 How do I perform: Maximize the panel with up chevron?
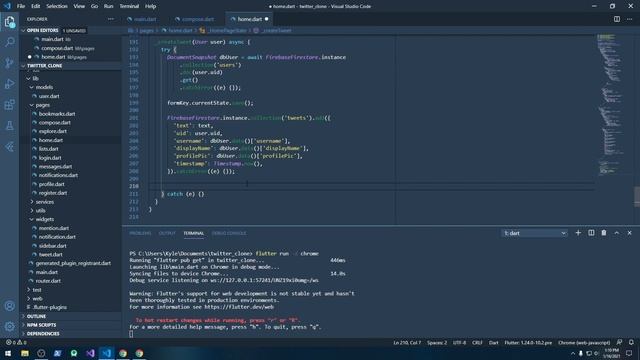tap(617, 233)
